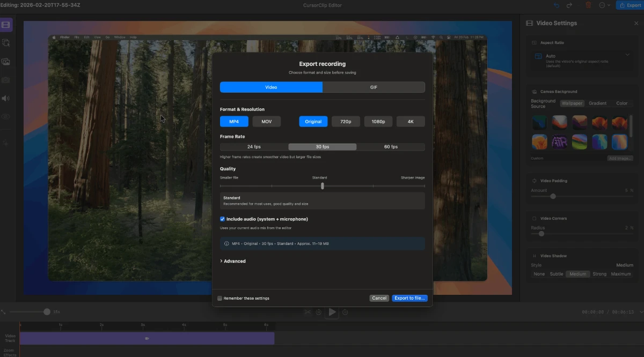Uncheck Include audio (system + microphone)
This screenshot has width=644, height=357.
pyautogui.click(x=223, y=219)
